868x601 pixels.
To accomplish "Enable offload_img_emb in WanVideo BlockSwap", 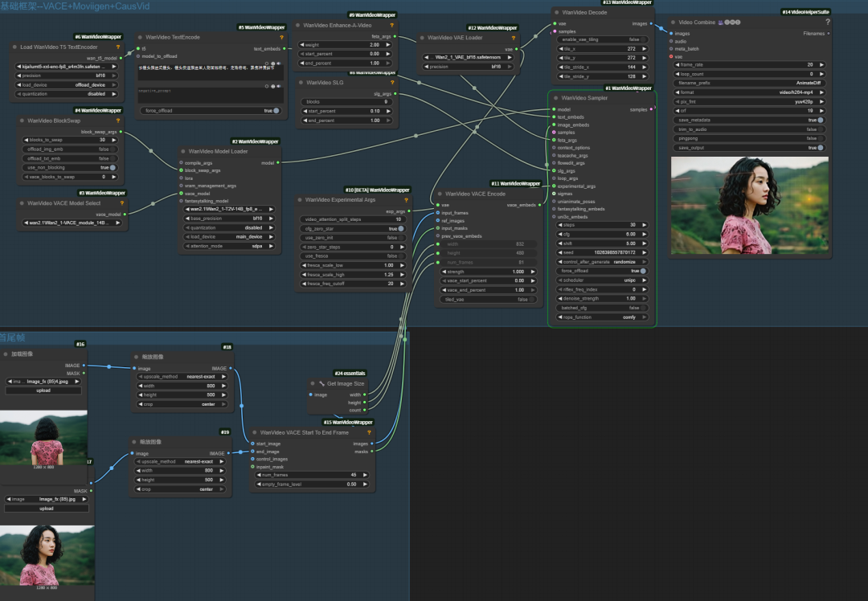I will point(70,149).
